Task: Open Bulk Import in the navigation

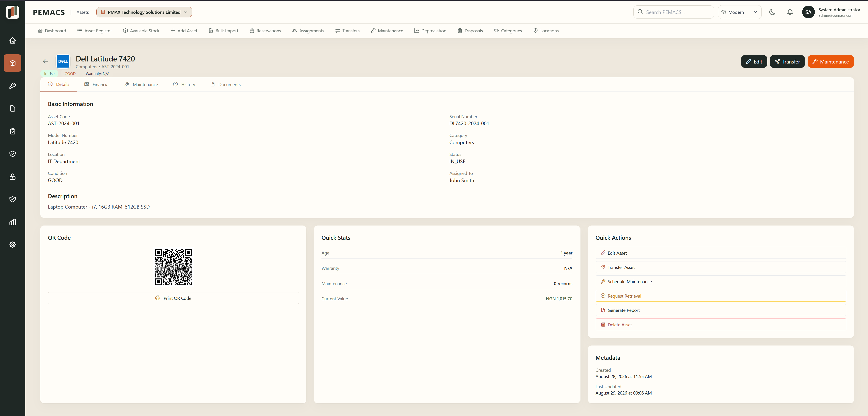Action: click(224, 31)
